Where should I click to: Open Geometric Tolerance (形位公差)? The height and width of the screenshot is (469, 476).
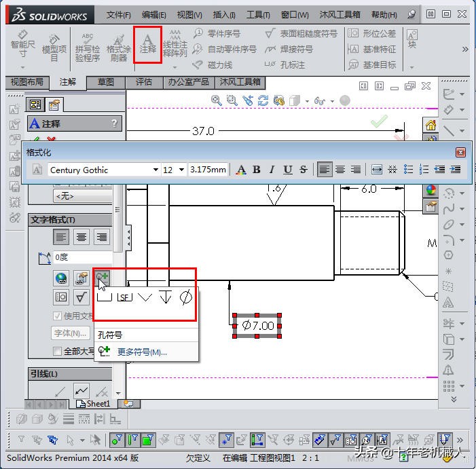(371, 33)
